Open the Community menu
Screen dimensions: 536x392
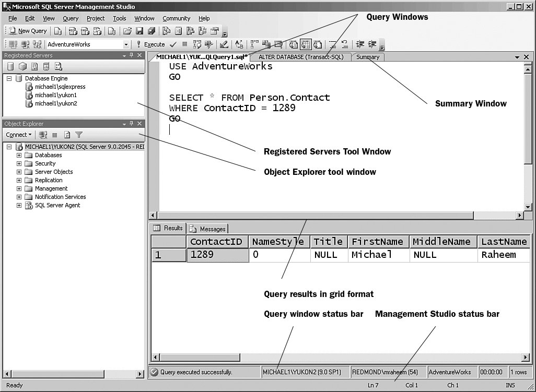[x=176, y=18]
